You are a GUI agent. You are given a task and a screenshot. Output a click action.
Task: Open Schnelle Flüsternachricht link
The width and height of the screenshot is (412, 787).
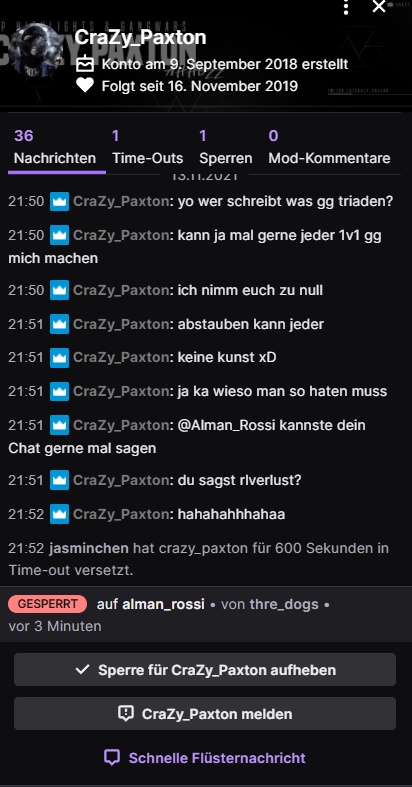coord(205,757)
